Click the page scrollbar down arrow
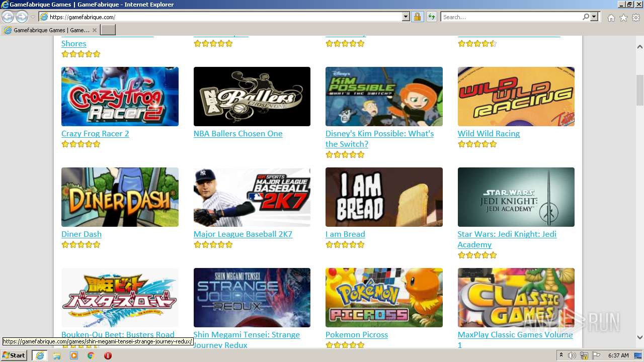 640,337
